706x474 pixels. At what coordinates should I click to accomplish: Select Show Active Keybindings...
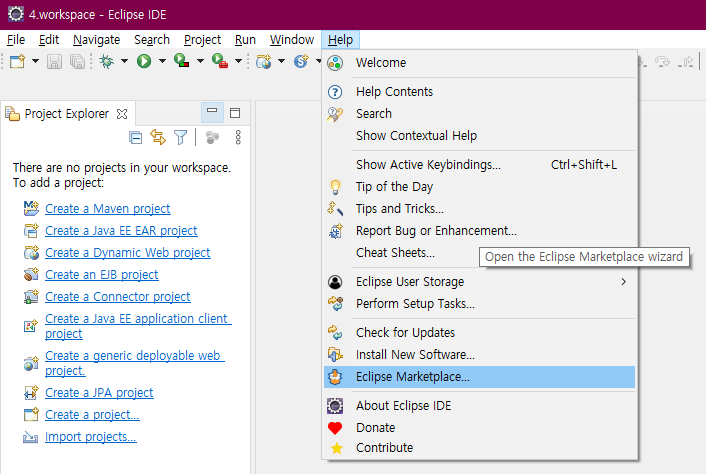tap(479, 165)
